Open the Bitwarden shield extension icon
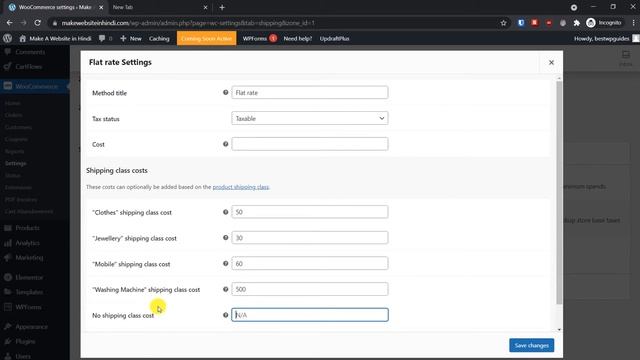The image size is (640, 360). (x=521, y=23)
